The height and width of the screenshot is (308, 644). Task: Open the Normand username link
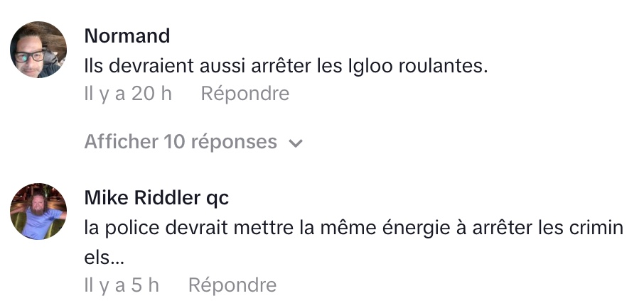click(x=127, y=35)
